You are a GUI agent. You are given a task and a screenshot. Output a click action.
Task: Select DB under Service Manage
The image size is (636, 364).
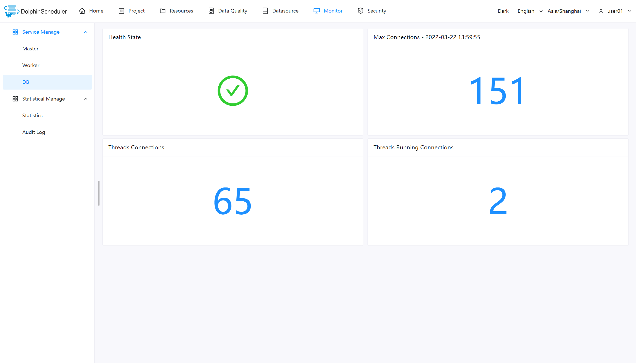click(26, 82)
